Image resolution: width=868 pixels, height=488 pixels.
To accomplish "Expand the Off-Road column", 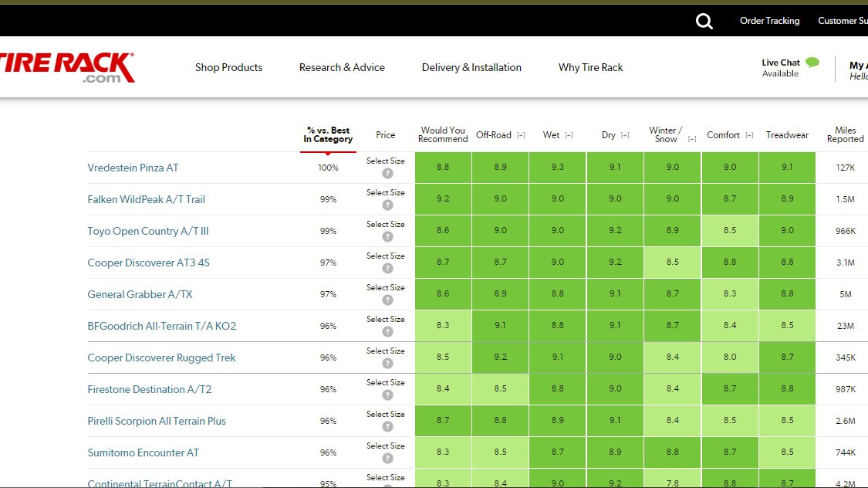I will click(x=521, y=135).
